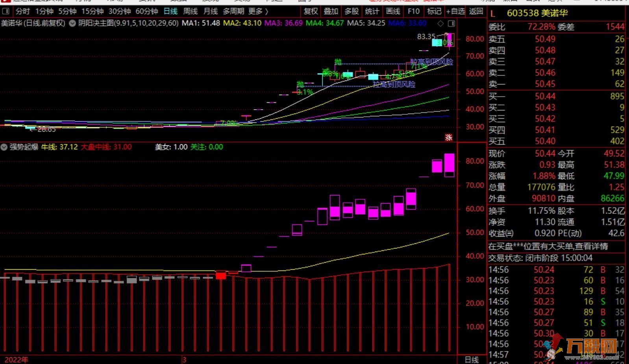Open the 强势起爆 indicator dropdown arrow
Image resolution: width=629 pixels, height=364 pixels.
tap(4, 147)
